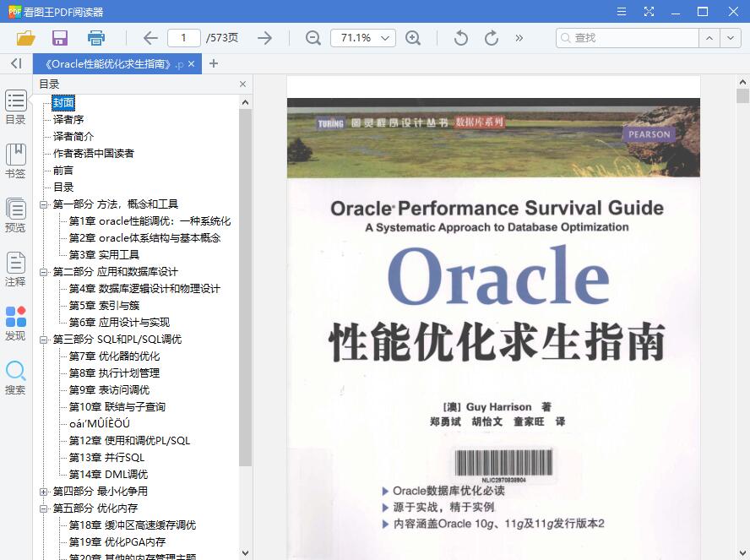Expand the 第四部分 最小化争用 node

[x=44, y=492]
